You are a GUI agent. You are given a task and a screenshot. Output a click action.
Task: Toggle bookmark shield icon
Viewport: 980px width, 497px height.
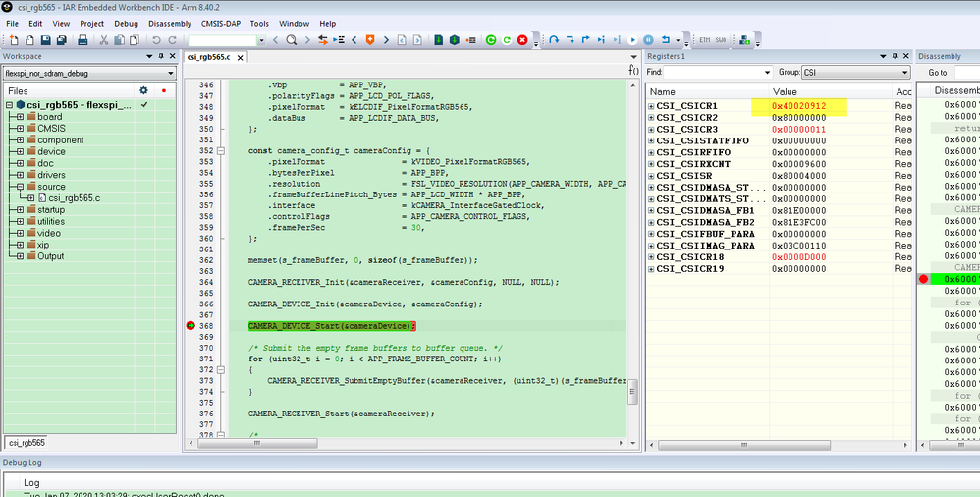tap(370, 40)
